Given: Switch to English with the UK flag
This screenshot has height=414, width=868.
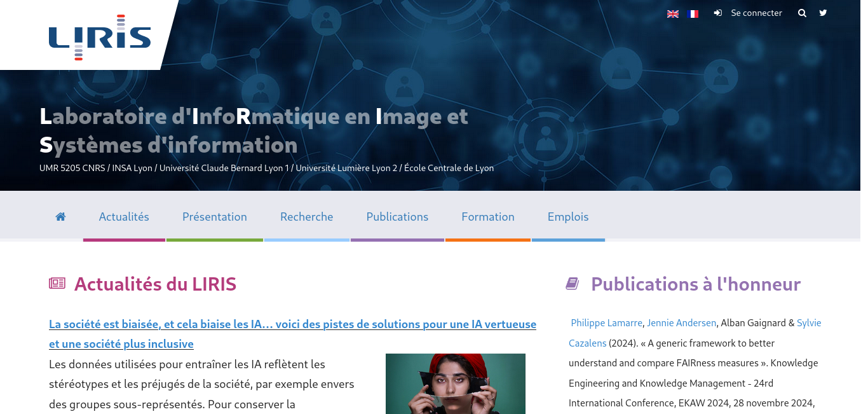Looking at the screenshot, I should (x=672, y=13).
